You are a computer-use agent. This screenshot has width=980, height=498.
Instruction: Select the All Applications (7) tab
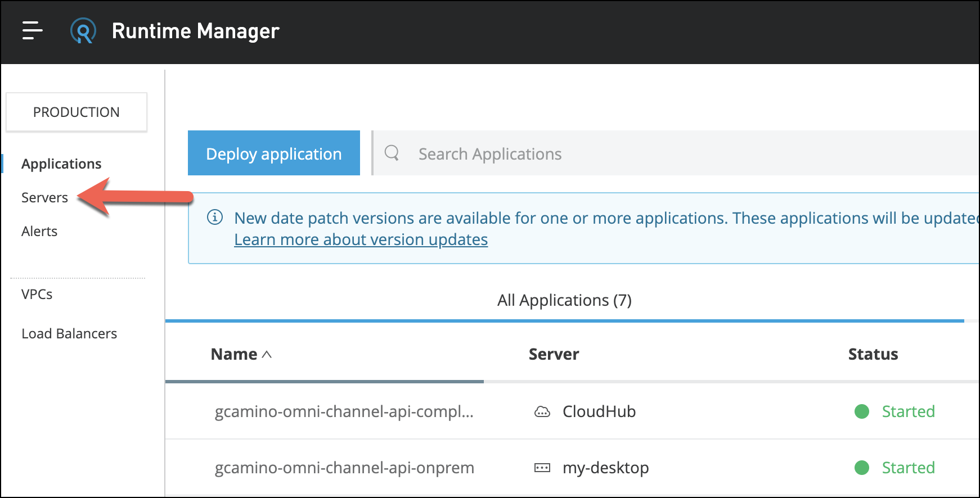[x=564, y=300]
